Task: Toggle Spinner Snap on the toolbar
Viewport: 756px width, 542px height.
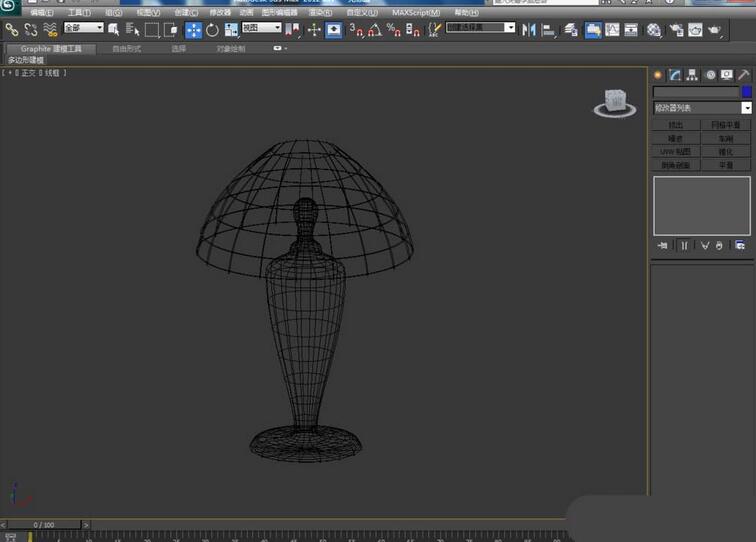Action: pyautogui.click(x=413, y=30)
